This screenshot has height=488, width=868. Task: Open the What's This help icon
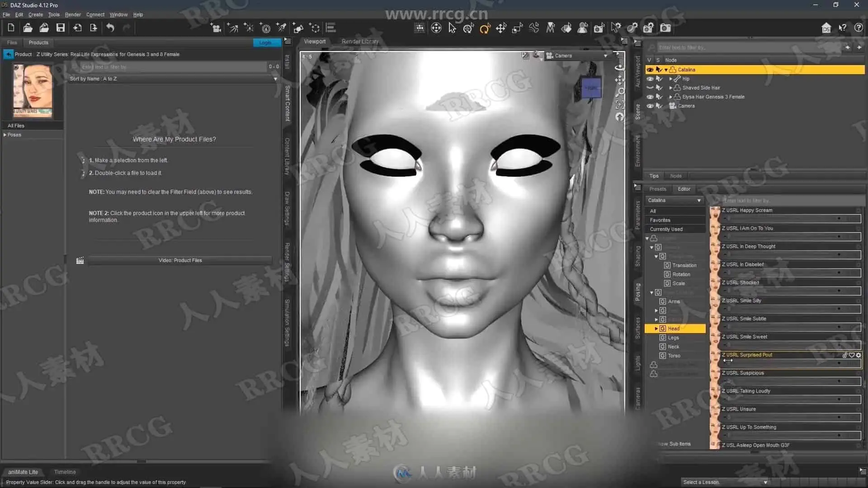[842, 28]
